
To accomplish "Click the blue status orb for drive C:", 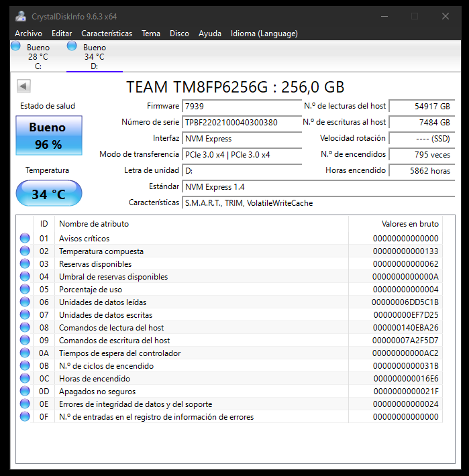I will point(15,46).
